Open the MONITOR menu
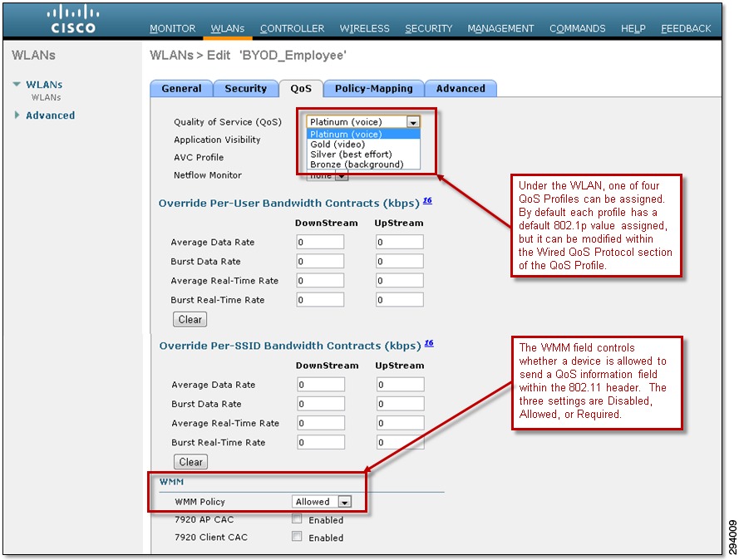 point(173,29)
